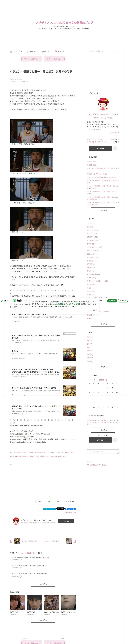The height and width of the screenshot is (644, 129).
Task: Expand the 2017年 monthly archive
Action: [x=90, y=354]
